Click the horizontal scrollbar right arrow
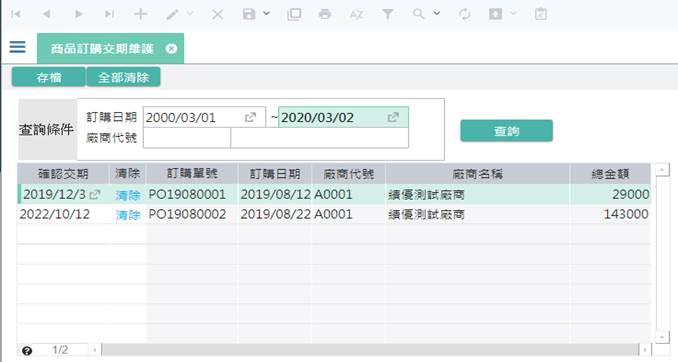 (x=645, y=349)
